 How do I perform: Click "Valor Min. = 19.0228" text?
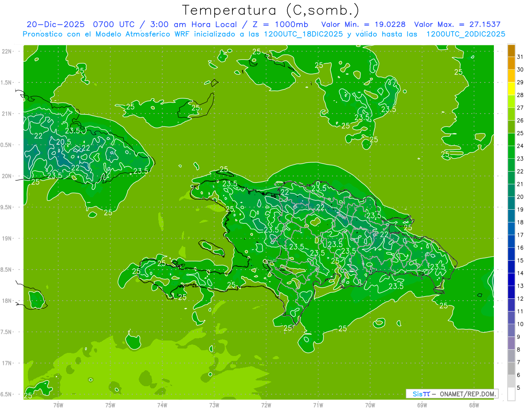point(364,24)
